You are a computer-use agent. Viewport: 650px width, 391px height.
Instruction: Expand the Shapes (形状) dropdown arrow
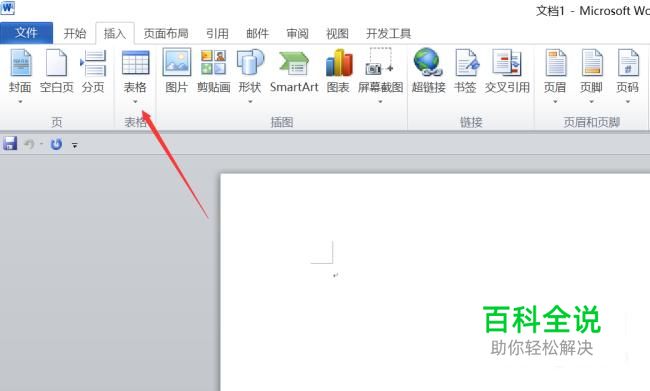(x=250, y=102)
